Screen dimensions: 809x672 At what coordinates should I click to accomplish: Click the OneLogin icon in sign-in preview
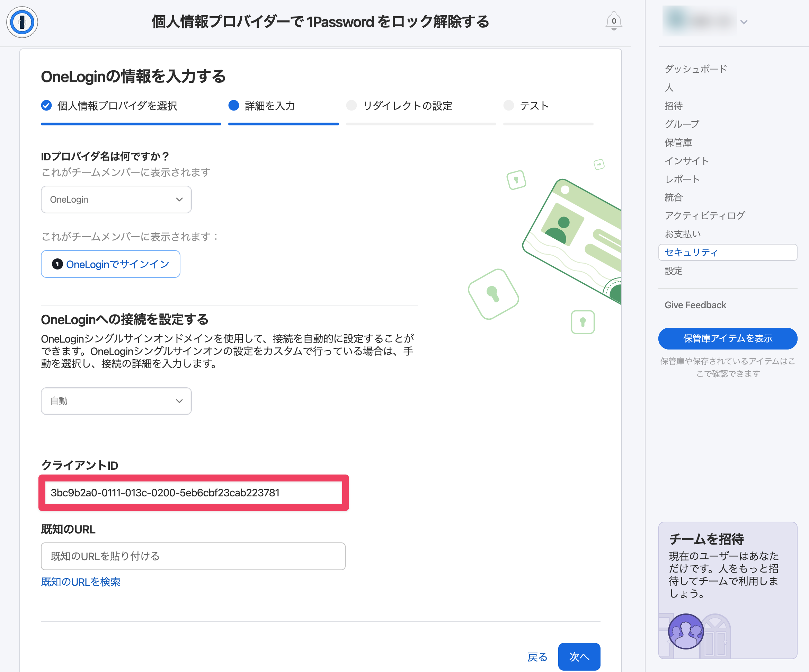(x=57, y=264)
